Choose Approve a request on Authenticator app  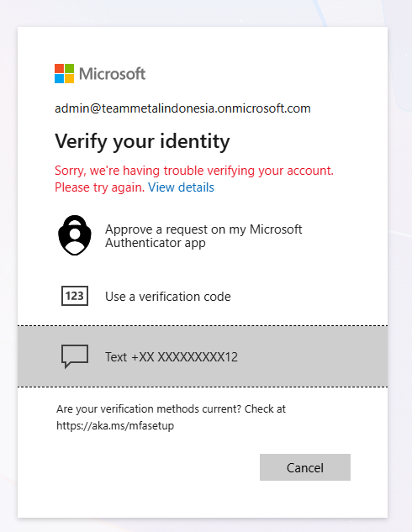coord(203,236)
